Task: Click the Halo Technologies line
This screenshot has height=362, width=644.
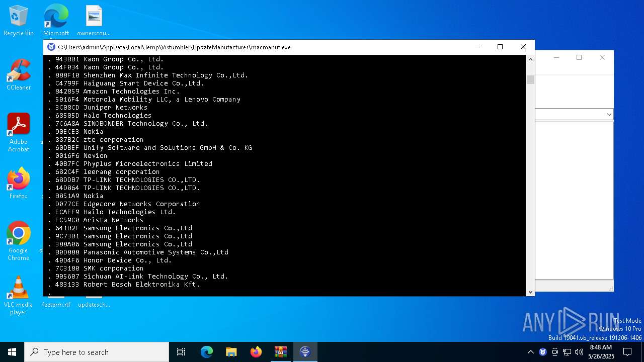Action: 100,116
